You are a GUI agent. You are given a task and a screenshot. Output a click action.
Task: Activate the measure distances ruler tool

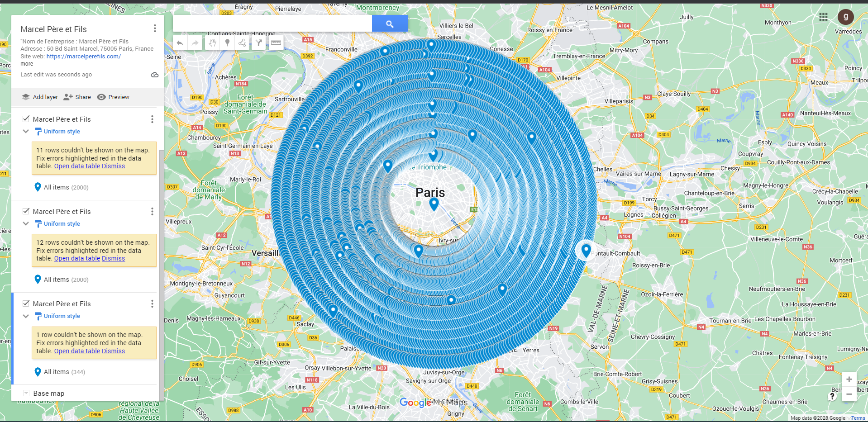[276, 43]
